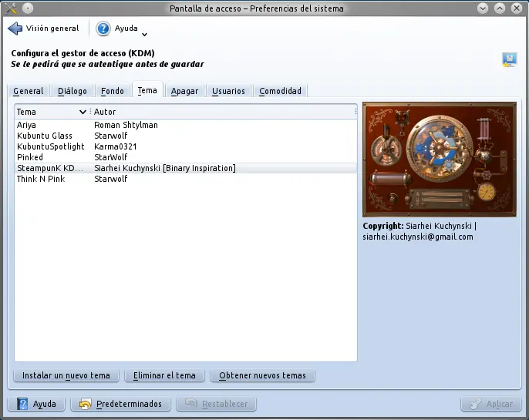Toggle sort order on Tema column header
Image resolution: width=529 pixels, height=420 pixels.
click(x=52, y=112)
